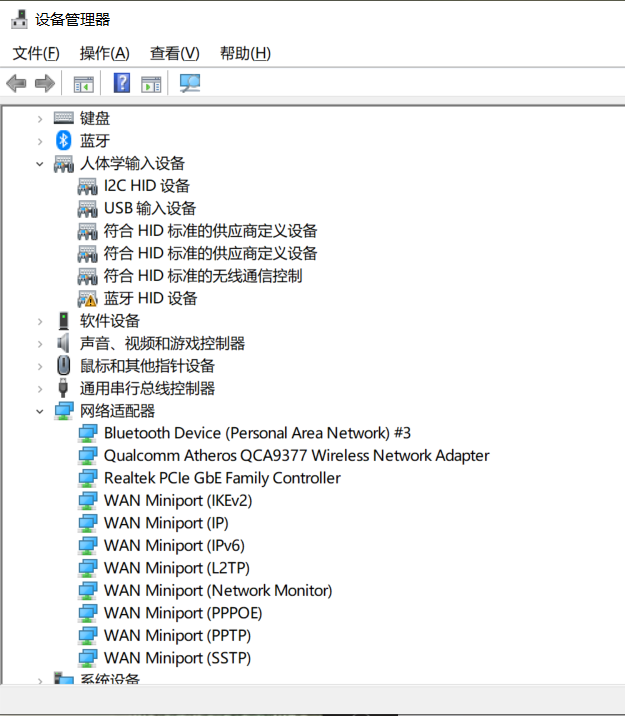Image resolution: width=625 pixels, height=716 pixels.
Task: Collapse the 网络适配器 category
Action: pos(40,411)
